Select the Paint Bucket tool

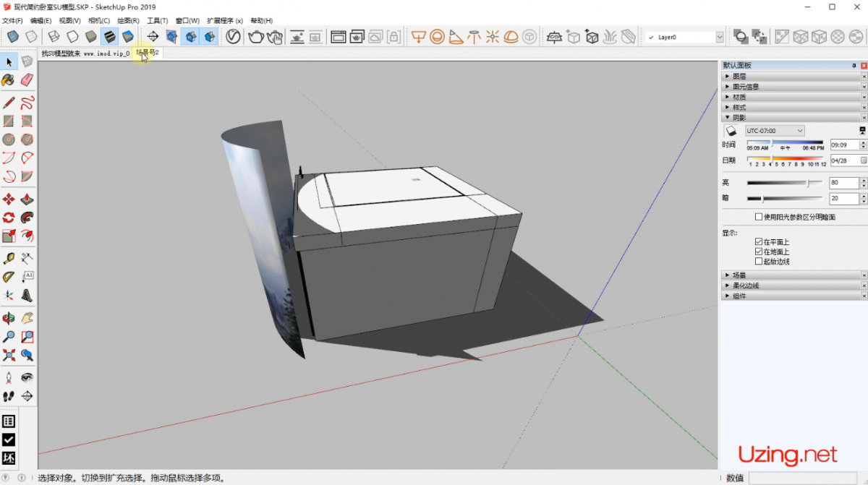(x=9, y=80)
